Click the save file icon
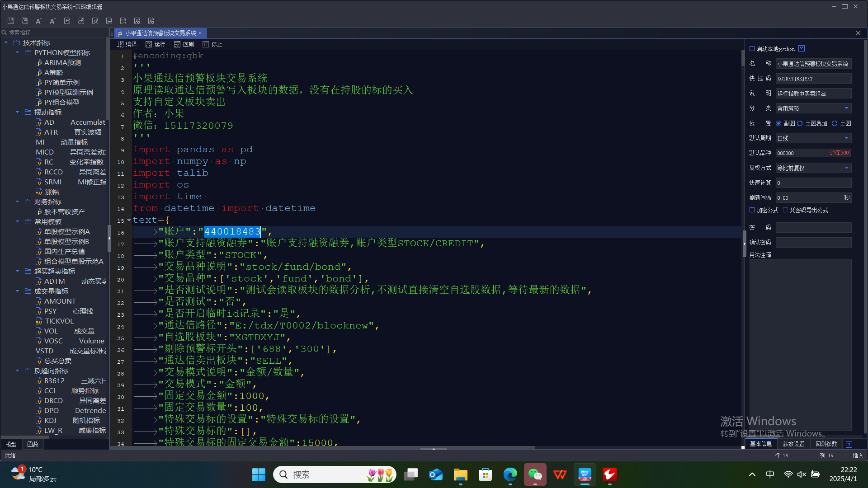868x488 pixels. click(x=11, y=21)
